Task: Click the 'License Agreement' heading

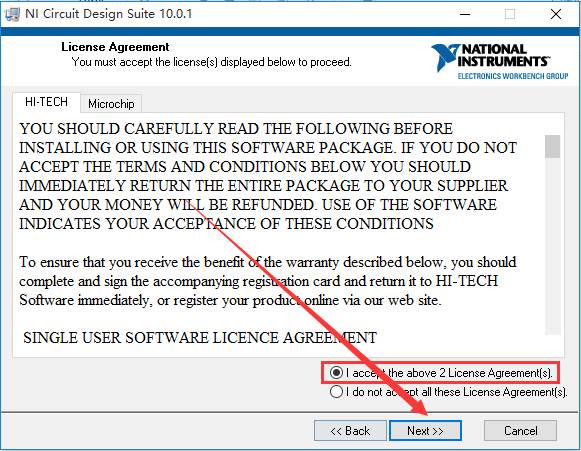Action: click(115, 47)
